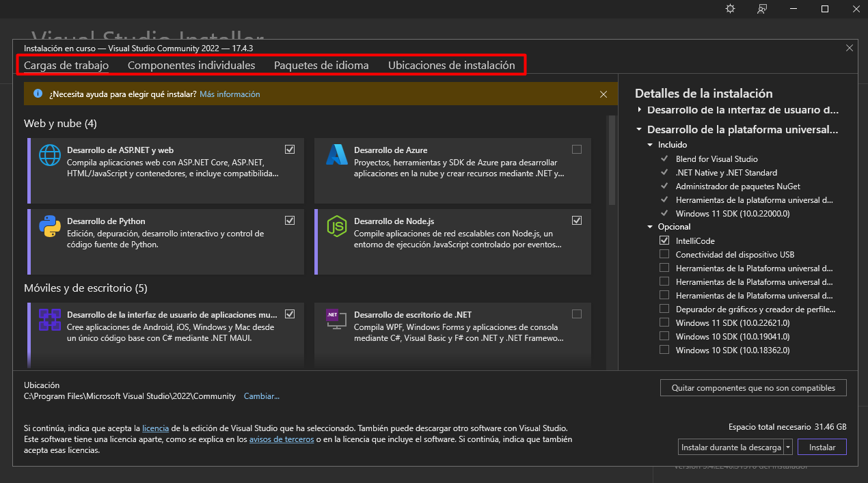
Task: Click the Node.js hexagon icon
Action: pos(337,226)
